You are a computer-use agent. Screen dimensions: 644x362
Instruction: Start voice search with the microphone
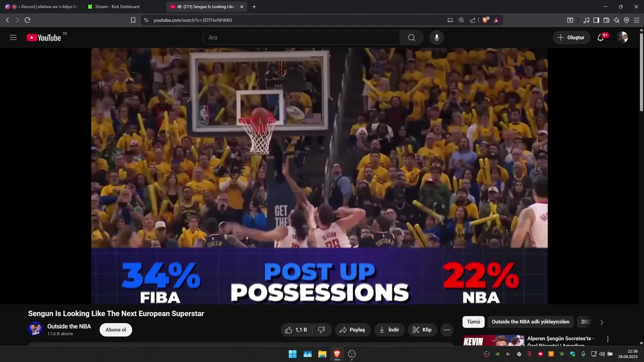[x=437, y=38]
